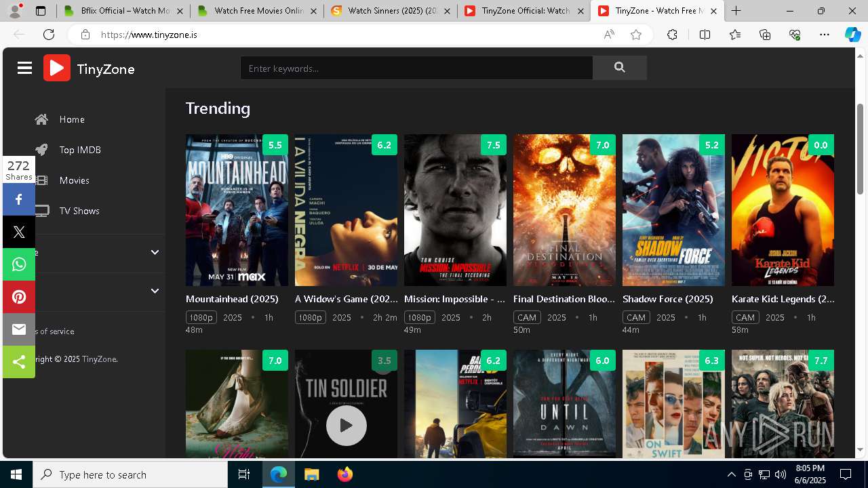The height and width of the screenshot is (488, 868).
Task: Open the Copilot icon
Action: click(852, 35)
